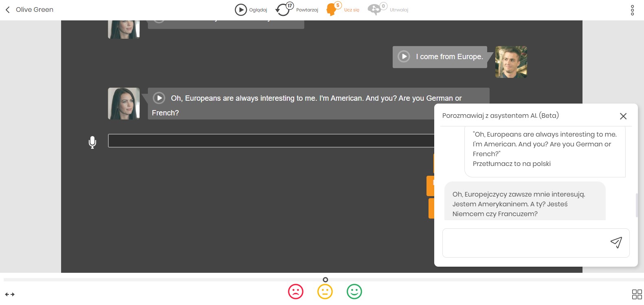Switch to the Powtarzaj repeat tab
Image resolution: width=644 pixels, height=305 pixels.
(297, 9)
